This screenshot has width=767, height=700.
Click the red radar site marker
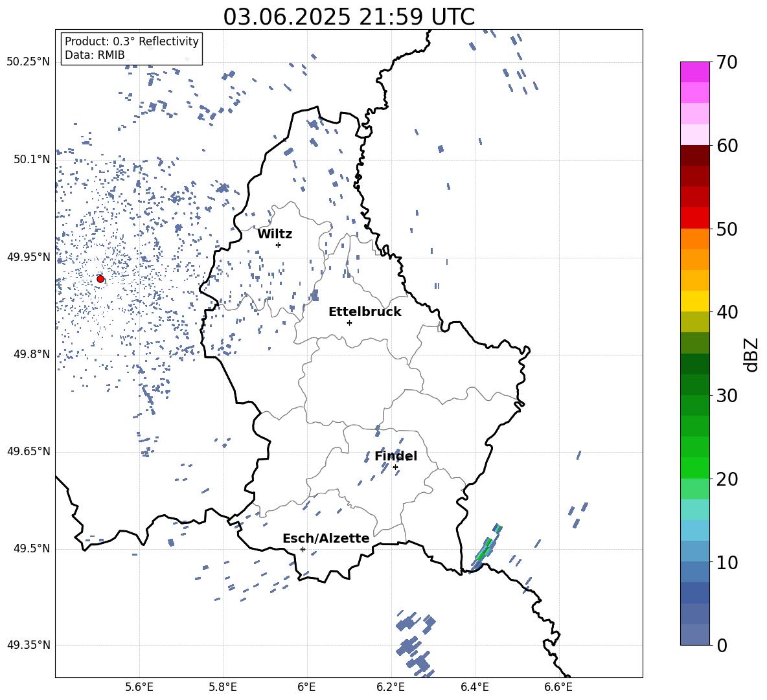(100, 279)
